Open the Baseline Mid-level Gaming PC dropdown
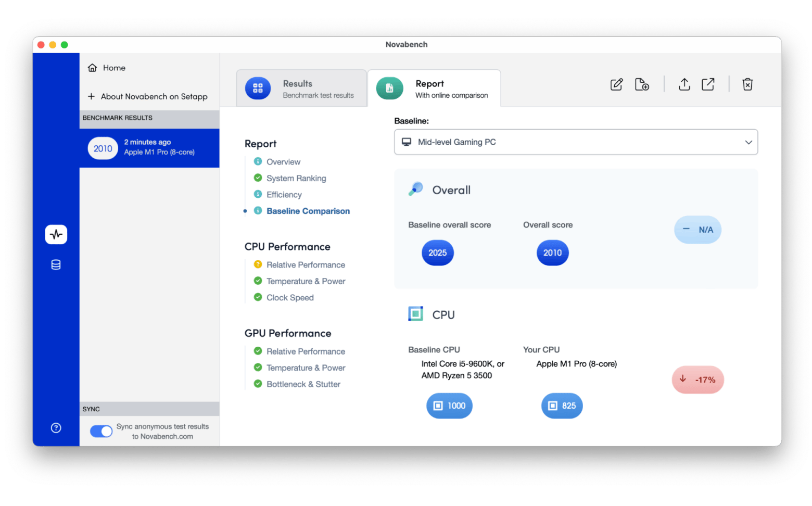The image size is (812, 506). (576, 142)
